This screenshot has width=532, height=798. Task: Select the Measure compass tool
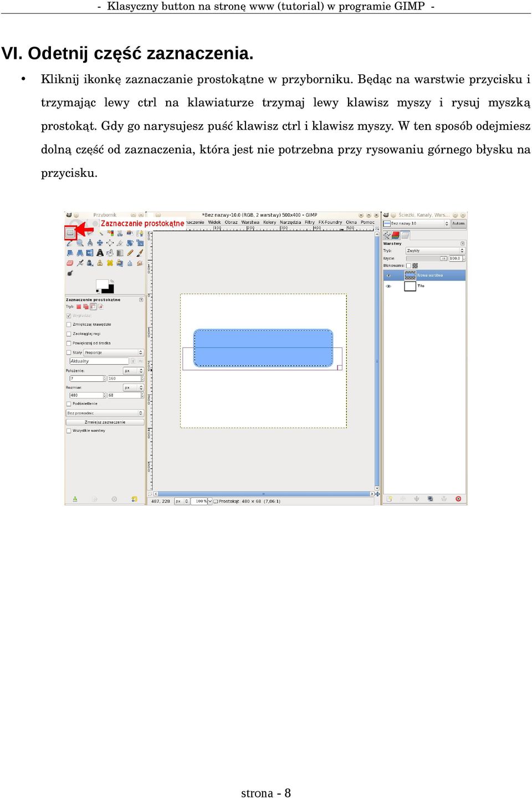(x=90, y=243)
